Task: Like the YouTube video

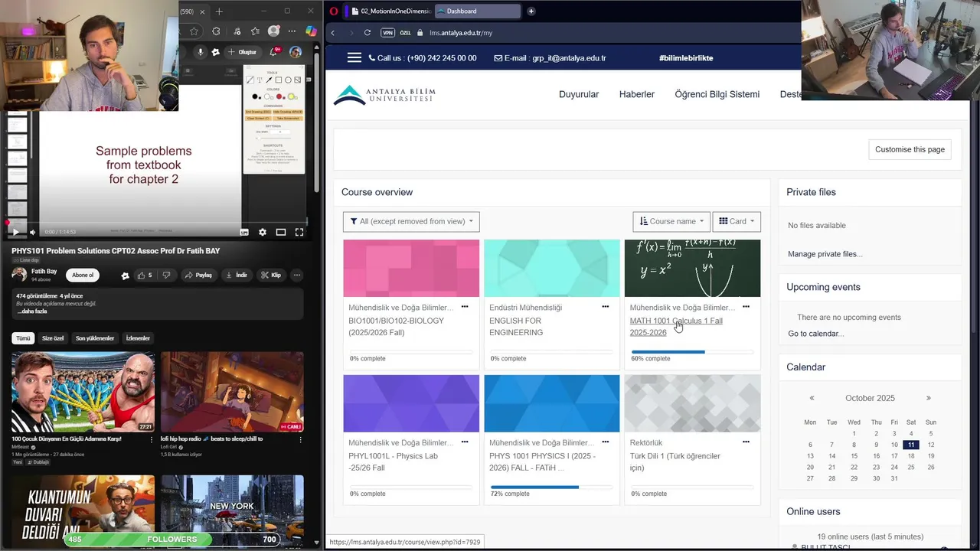Action: 144,275
